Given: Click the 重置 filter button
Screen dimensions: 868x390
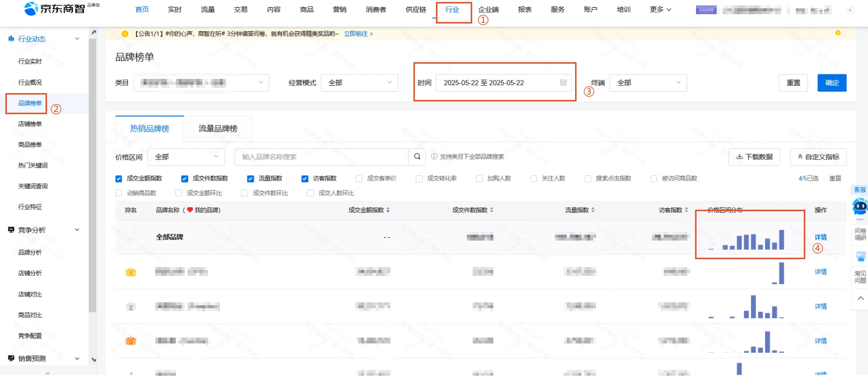Looking at the screenshot, I should pyautogui.click(x=794, y=82).
